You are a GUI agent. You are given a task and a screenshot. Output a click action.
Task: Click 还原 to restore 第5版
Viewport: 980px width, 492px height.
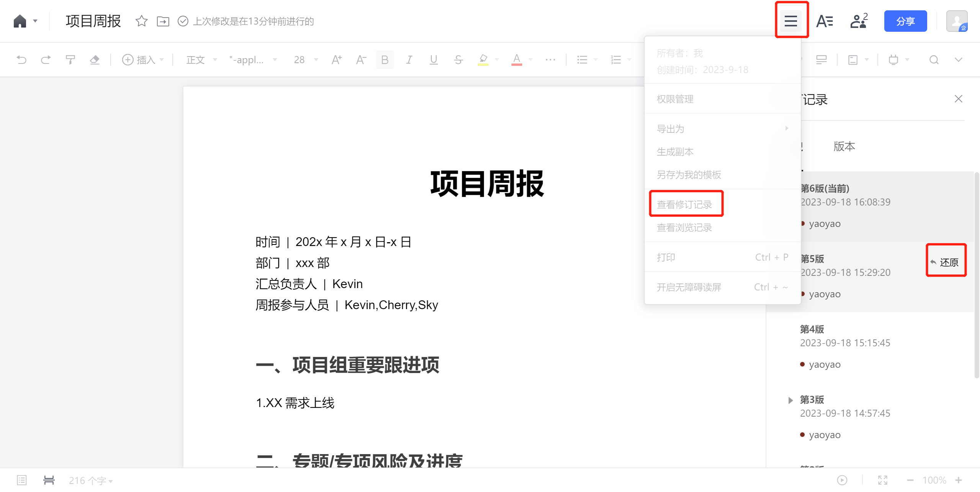946,262
